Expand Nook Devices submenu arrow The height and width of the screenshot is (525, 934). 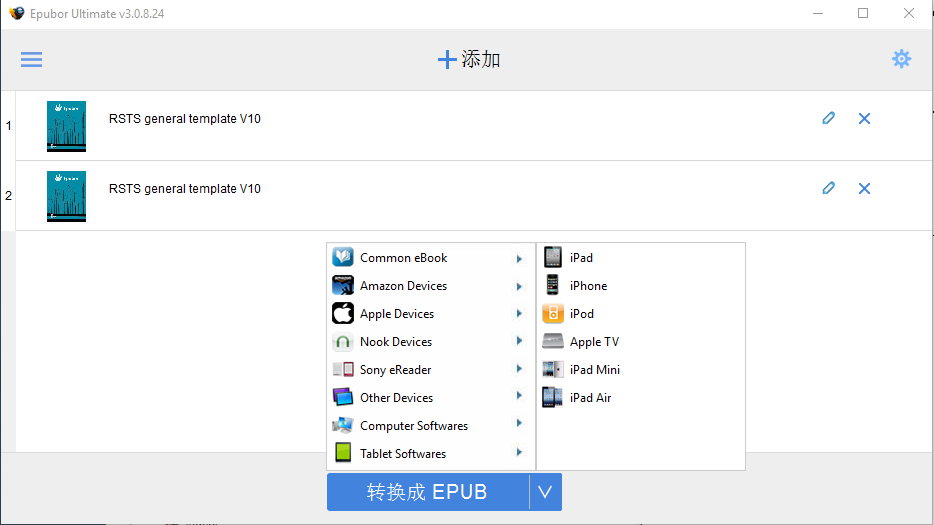pyautogui.click(x=519, y=341)
